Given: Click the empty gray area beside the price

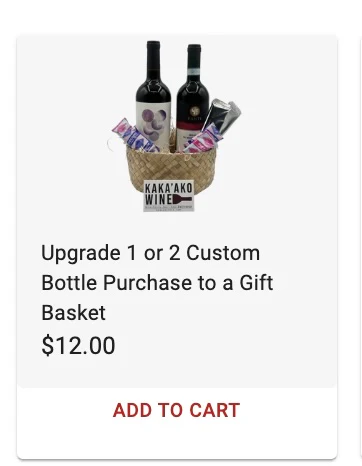Looking at the screenshot, I should [x=223, y=347].
